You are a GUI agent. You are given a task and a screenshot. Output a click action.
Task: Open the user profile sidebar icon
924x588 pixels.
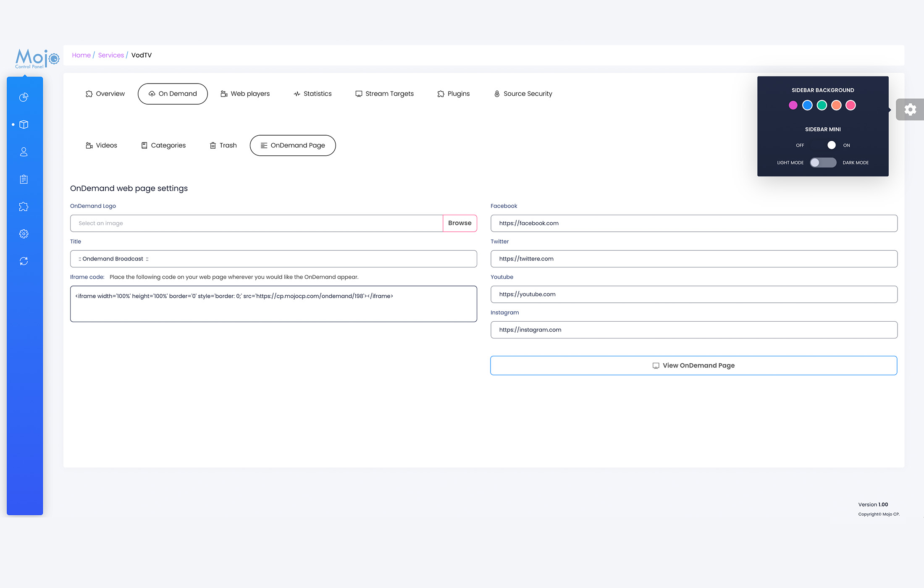(x=24, y=152)
